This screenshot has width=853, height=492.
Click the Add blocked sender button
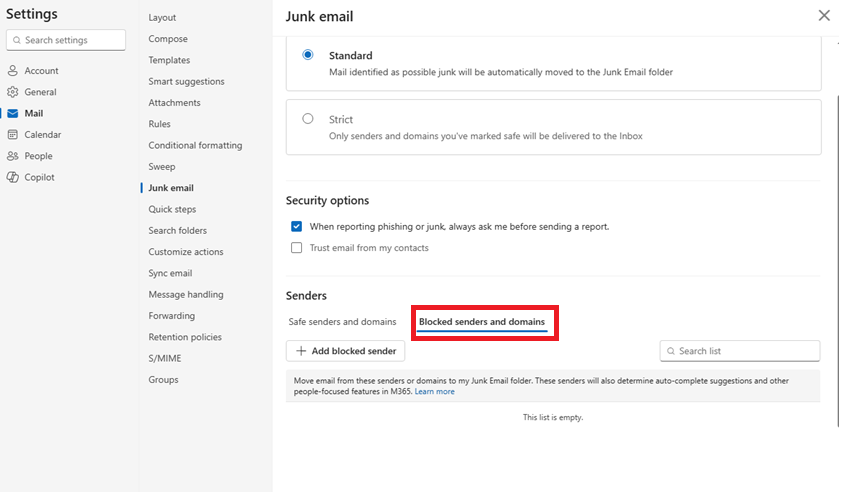345,351
